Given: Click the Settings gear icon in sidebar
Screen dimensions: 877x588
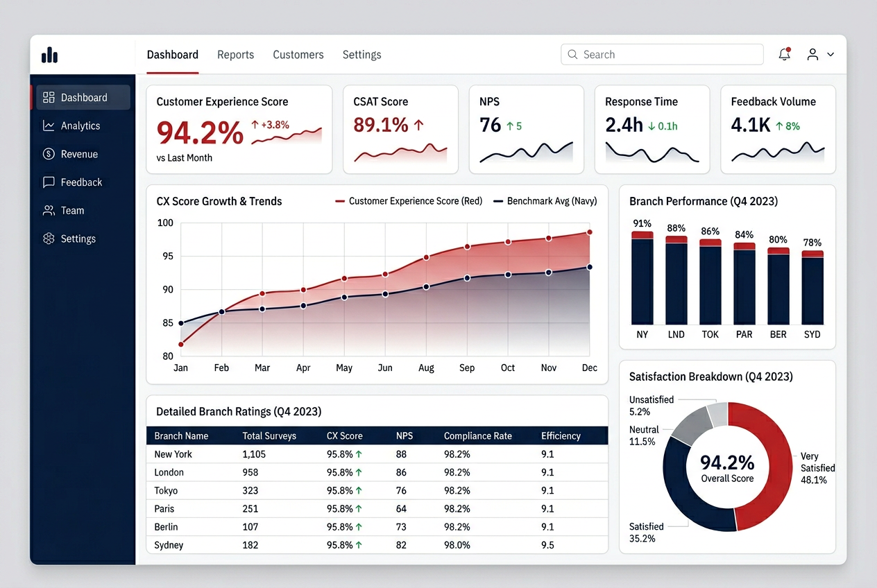Looking at the screenshot, I should tap(49, 239).
